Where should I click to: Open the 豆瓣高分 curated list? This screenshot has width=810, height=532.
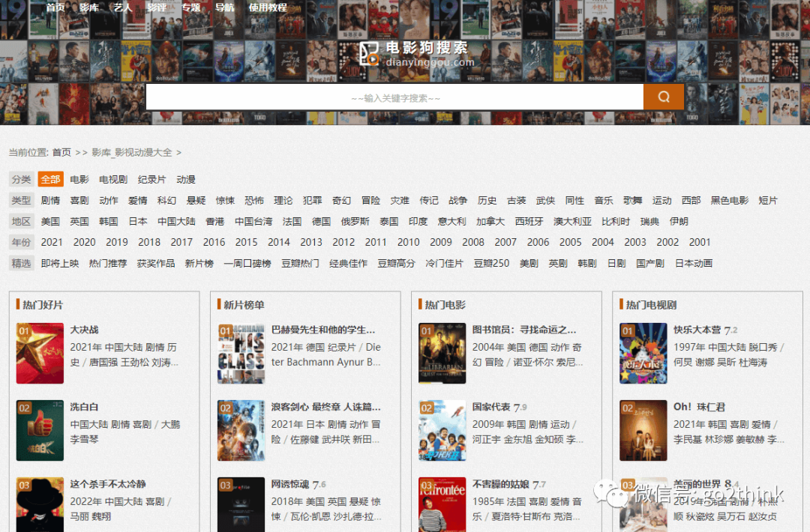click(396, 263)
